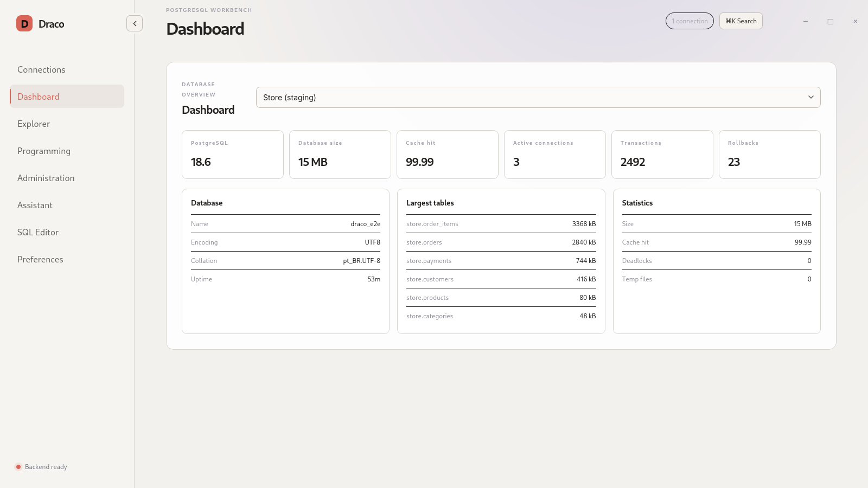
Task: Click the draco_e2e database name value
Action: (366, 224)
